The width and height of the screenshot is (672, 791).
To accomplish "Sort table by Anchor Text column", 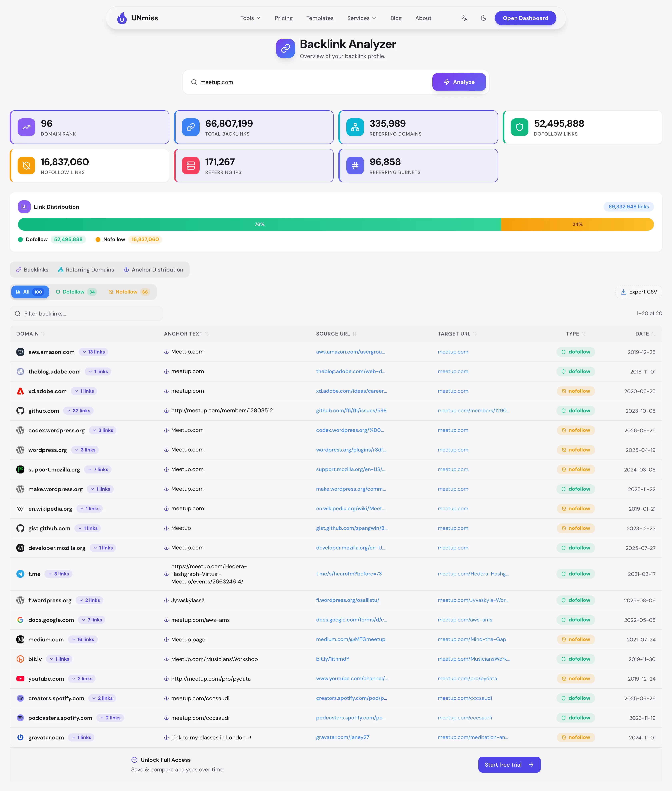I will click(x=186, y=334).
